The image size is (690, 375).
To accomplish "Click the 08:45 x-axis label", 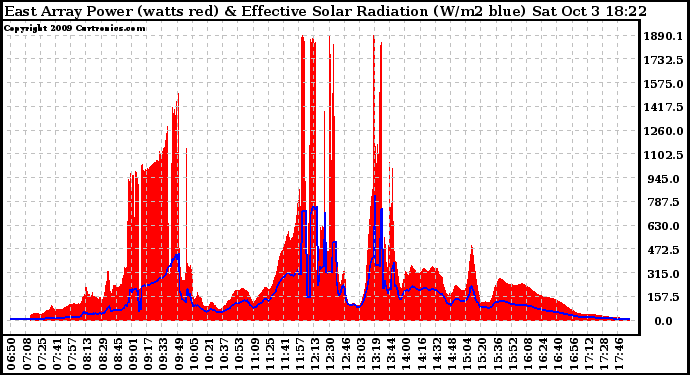I will (x=118, y=353).
